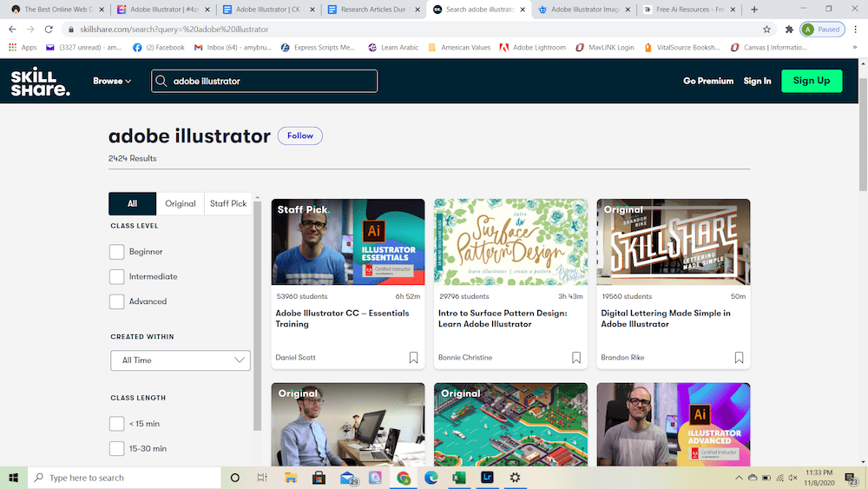Open Task View on the taskbar
This screenshot has height=489, width=868.
pos(262,478)
